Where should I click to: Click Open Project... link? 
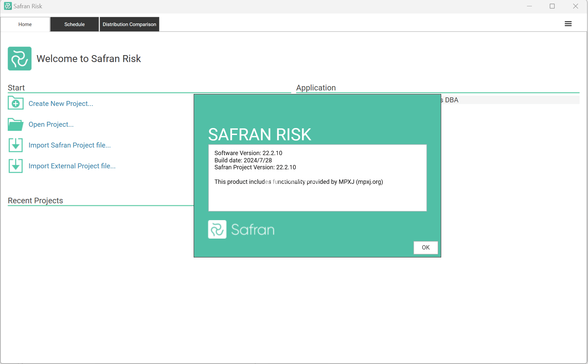51,124
